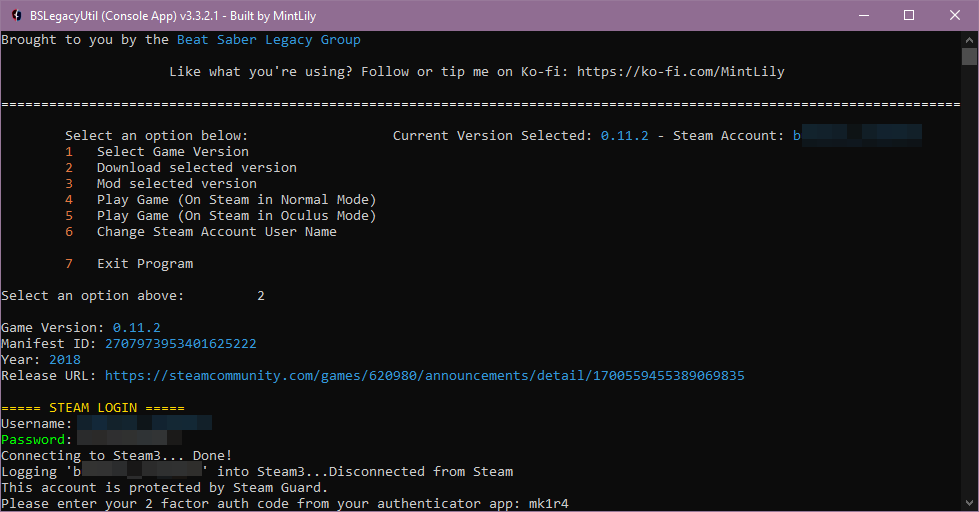Maximize the BSLegacyUtil console window

(x=908, y=15)
